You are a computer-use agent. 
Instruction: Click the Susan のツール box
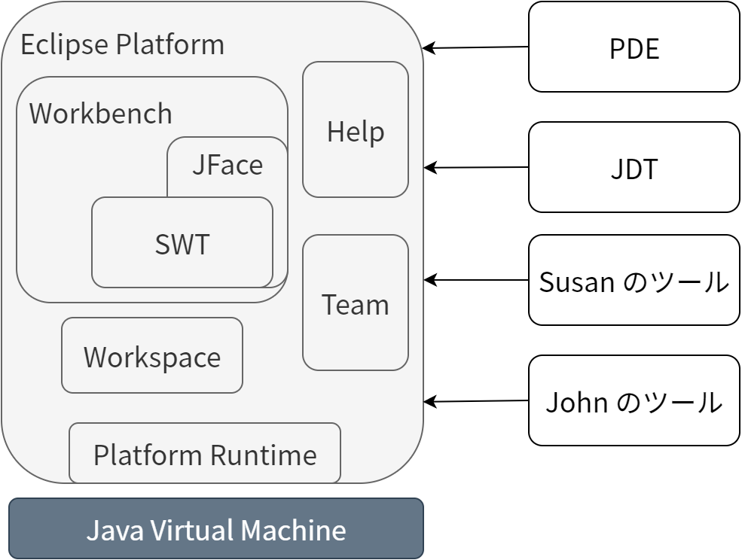pos(634,281)
